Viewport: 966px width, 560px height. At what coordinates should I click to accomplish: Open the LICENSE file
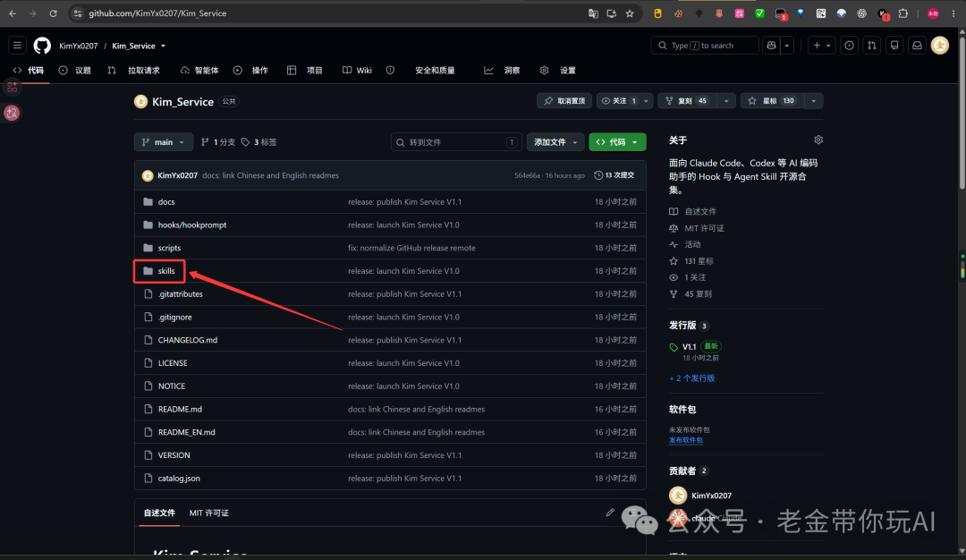point(173,363)
